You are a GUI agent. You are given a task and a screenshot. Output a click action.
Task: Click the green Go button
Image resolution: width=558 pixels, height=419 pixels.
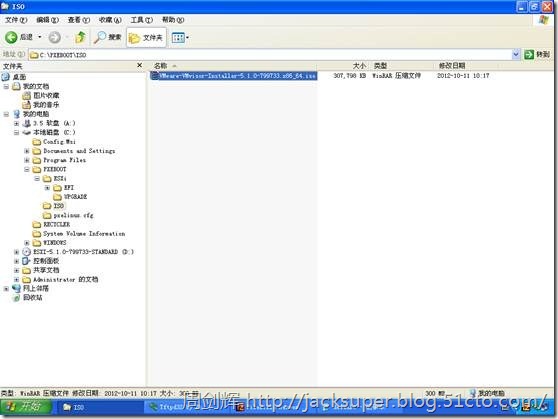click(x=537, y=54)
